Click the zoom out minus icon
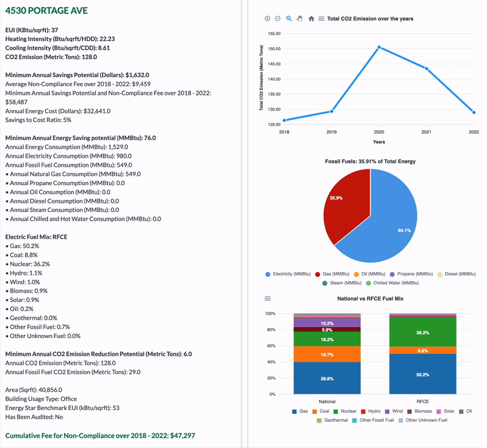 click(277, 19)
